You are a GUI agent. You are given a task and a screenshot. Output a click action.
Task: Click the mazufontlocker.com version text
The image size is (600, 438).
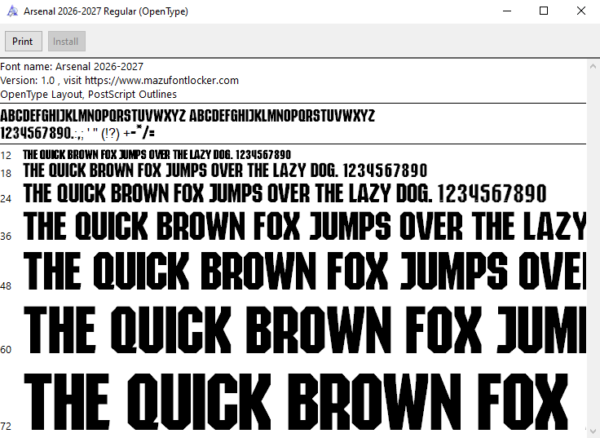tap(119, 80)
